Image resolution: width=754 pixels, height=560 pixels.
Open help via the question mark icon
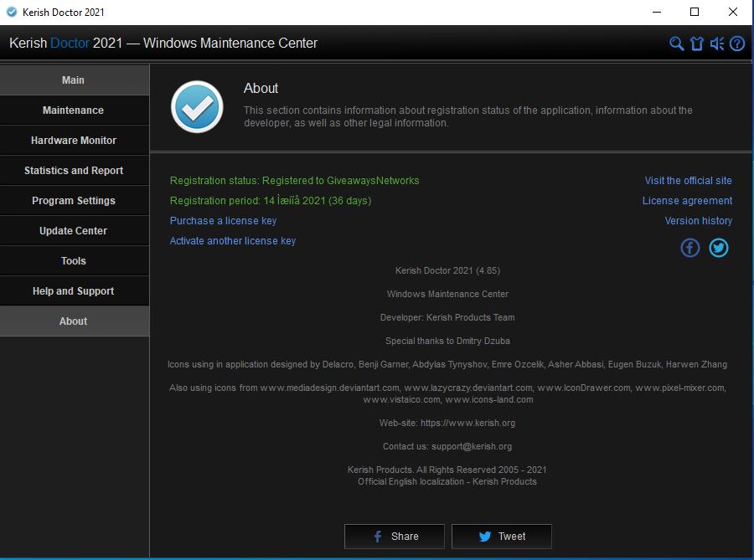[737, 44]
